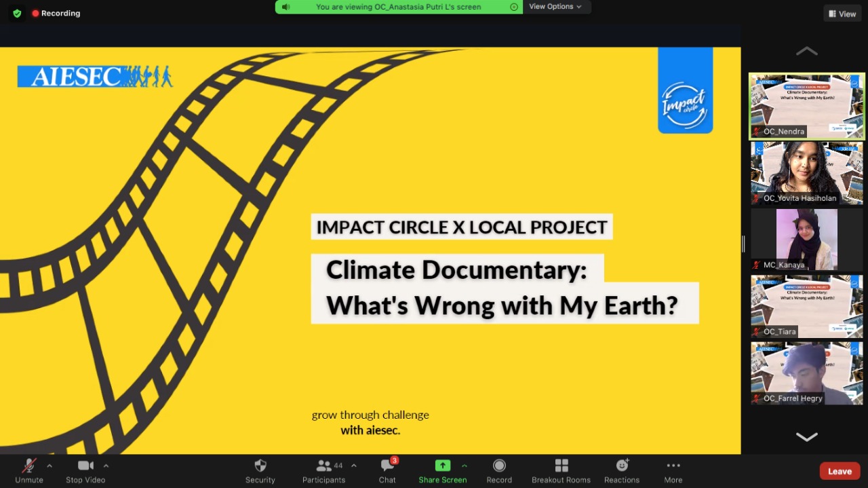Viewport: 868px width, 488px height.
Task: Toggle the Record button
Action: pos(499,466)
